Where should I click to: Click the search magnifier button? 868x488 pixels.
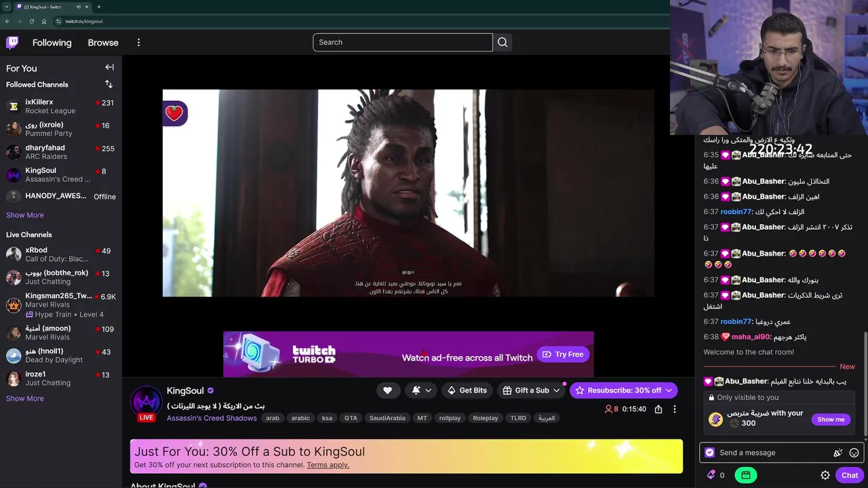[502, 42]
